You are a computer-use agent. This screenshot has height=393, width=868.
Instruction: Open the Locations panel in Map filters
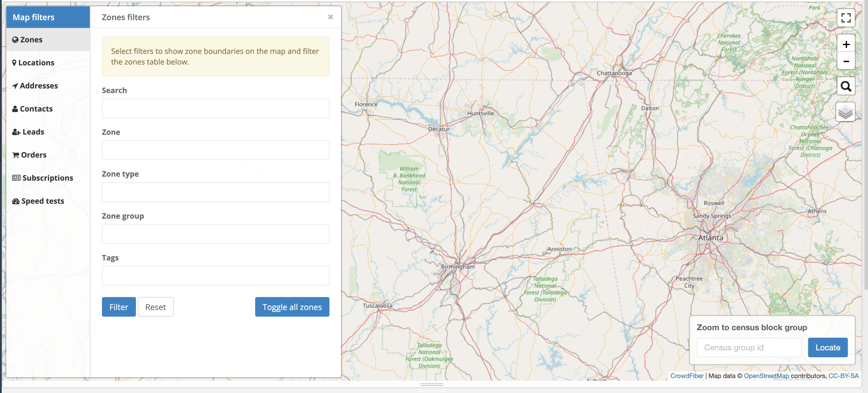36,62
